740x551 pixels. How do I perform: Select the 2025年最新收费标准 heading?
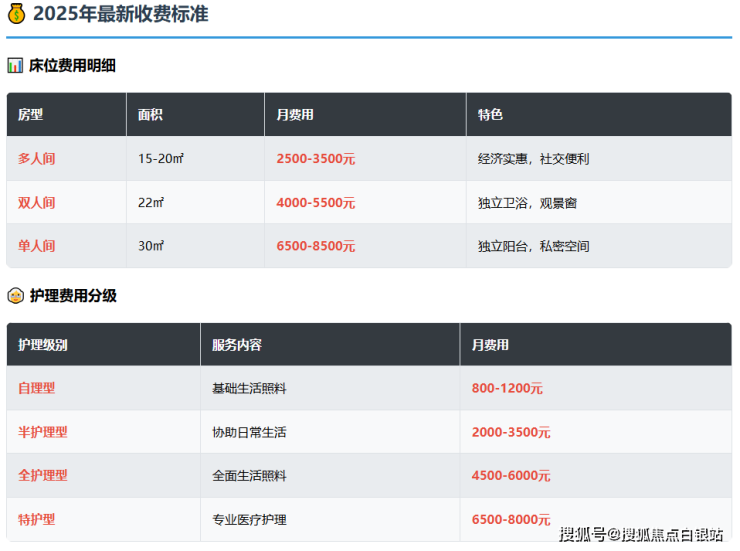point(120,14)
